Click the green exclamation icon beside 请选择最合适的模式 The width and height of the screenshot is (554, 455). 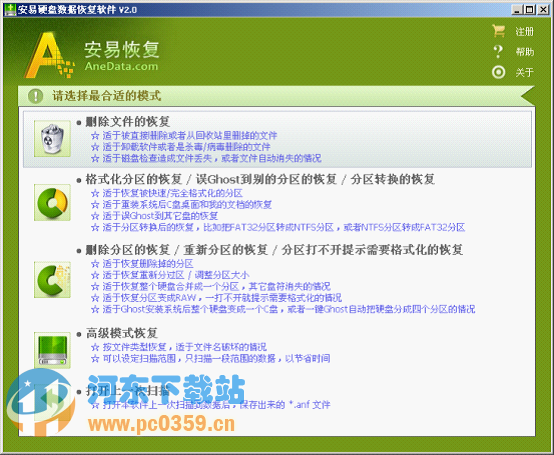[x=36, y=96]
